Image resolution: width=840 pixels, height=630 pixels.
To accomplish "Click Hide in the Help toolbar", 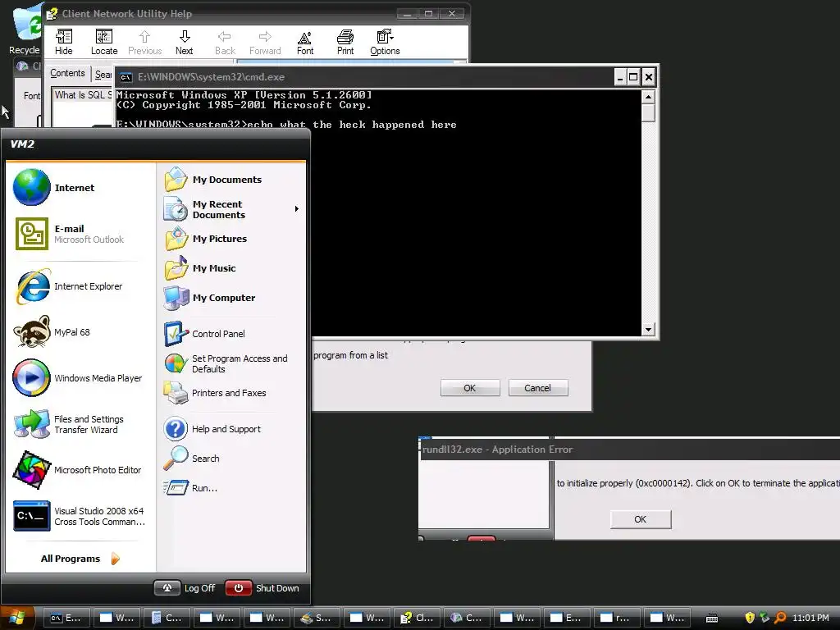I will (64, 43).
